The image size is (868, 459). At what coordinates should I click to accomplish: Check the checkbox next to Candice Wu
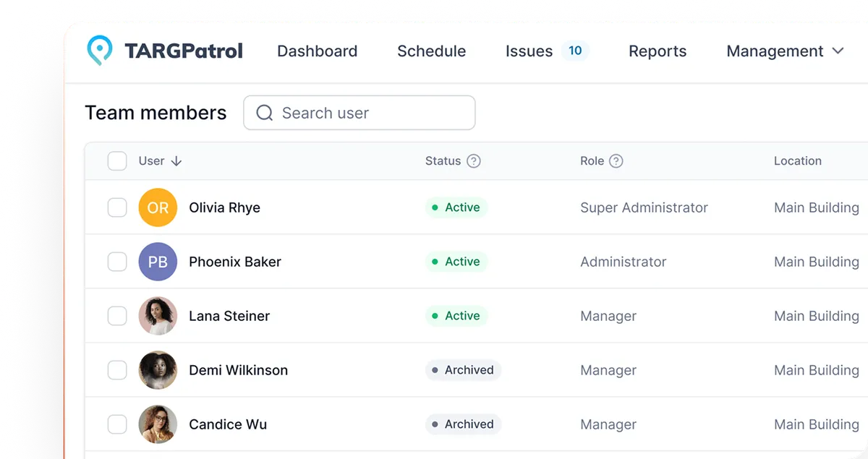[x=117, y=424]
